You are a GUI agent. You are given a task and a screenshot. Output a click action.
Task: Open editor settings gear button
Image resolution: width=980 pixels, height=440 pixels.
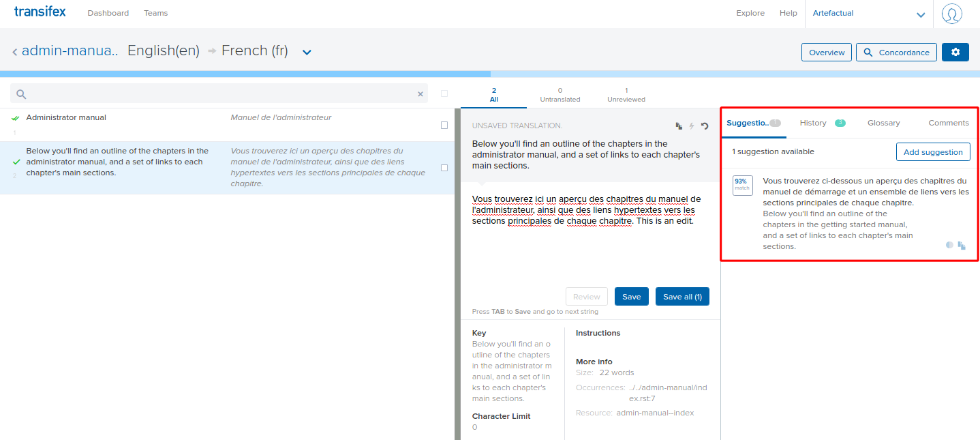[x=955, y=53]
